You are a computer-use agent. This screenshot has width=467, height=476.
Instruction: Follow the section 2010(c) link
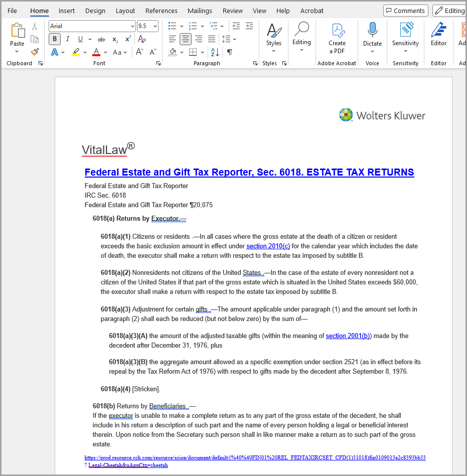pyautogui.click(x=268, y=246)
